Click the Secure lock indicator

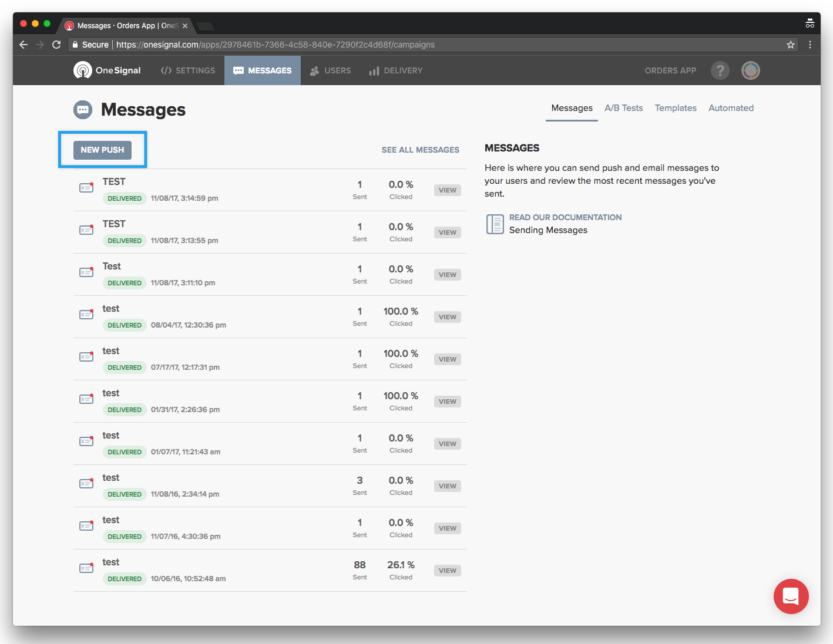(x=90, y=45)
